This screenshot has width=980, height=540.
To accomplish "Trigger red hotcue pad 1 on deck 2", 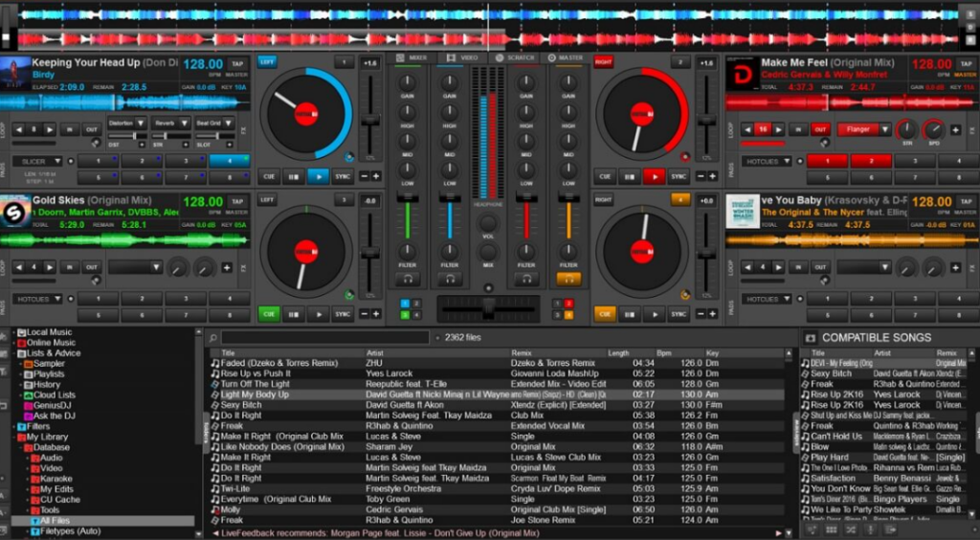I will pos(827,161).
